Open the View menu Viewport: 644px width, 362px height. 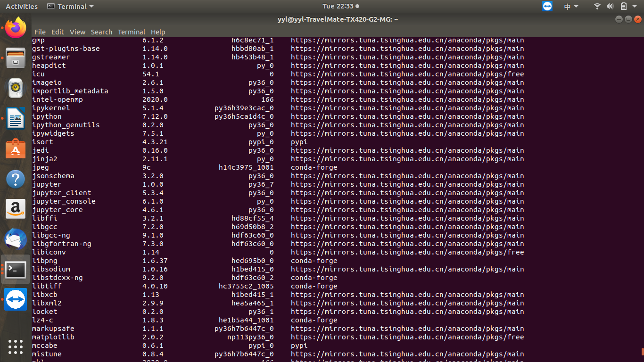coord(77,32)
